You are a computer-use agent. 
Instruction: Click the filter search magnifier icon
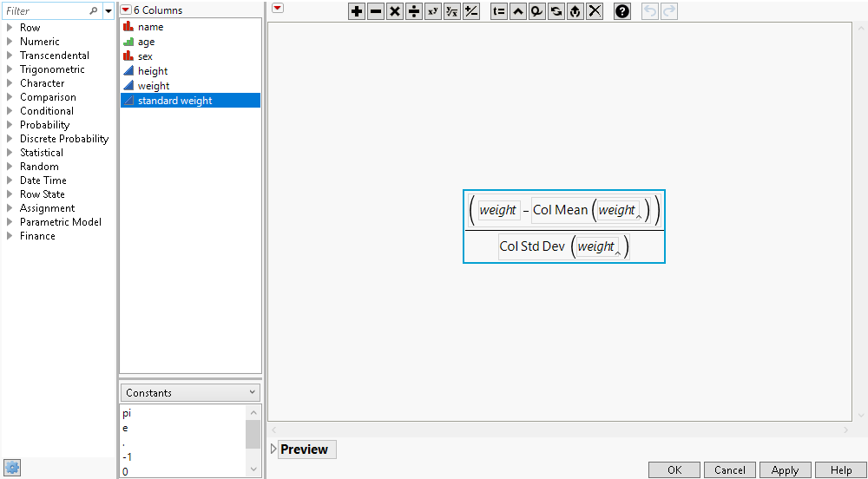tap(93, 10)
